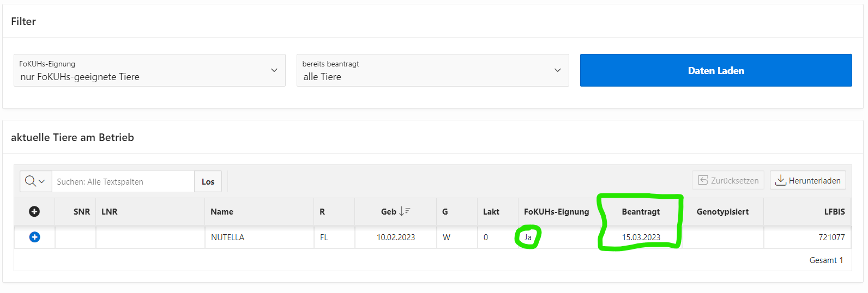Sort by the Name column header
The height and width of the screenshot is (293, 868).
point(222,211)
